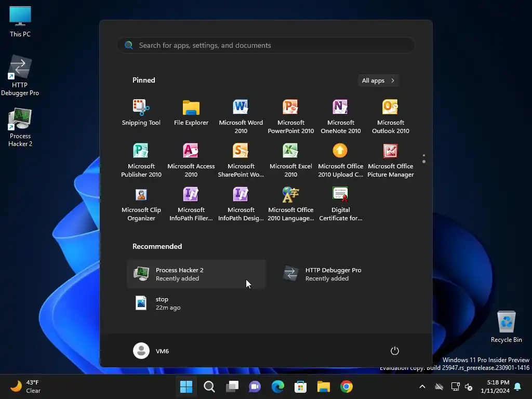Click the Start menu search box
This screenshot has height=399, width=532.
click(x=266, y=45)
